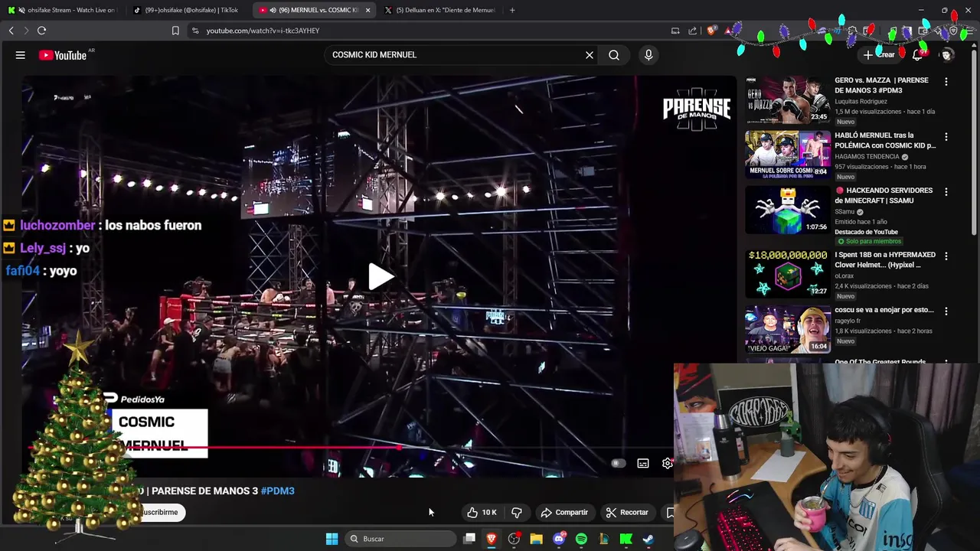
Task: Click the address bar URL
Action: click(x=263, y=31)
